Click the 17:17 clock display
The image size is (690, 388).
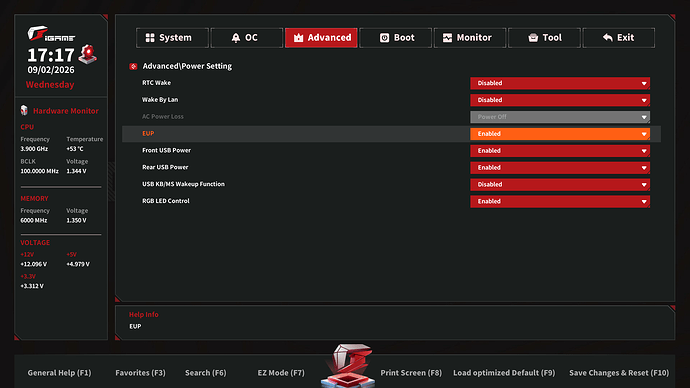pyautogui.click(x=51, y=55)
